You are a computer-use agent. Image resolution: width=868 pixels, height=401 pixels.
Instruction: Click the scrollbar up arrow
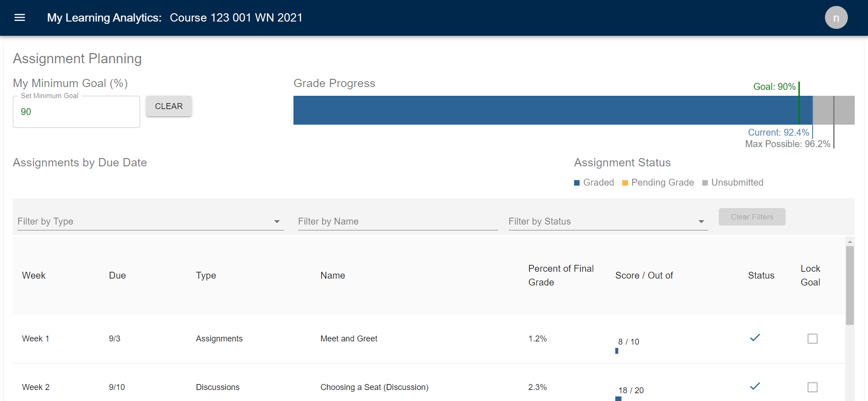click(850, 242)
